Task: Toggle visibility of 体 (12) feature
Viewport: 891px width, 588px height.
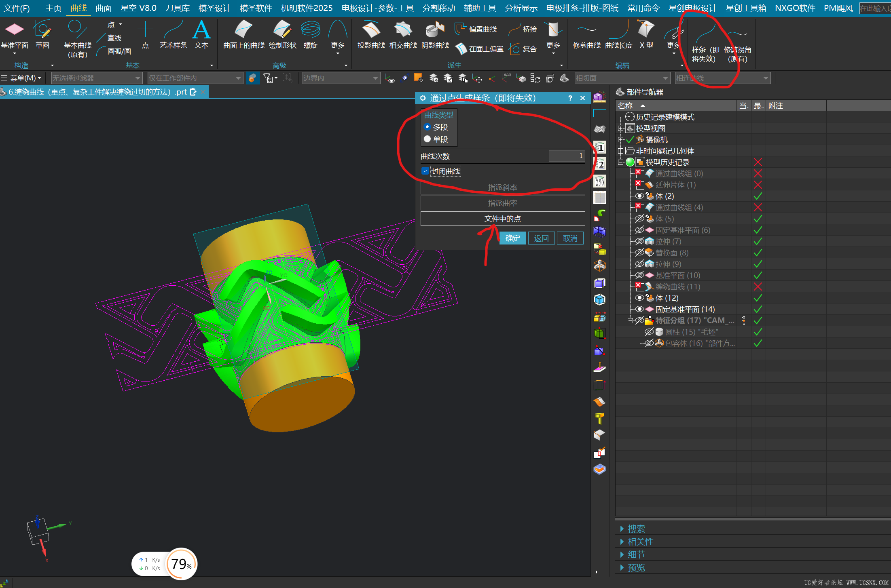Action: (x=639, y=298)
